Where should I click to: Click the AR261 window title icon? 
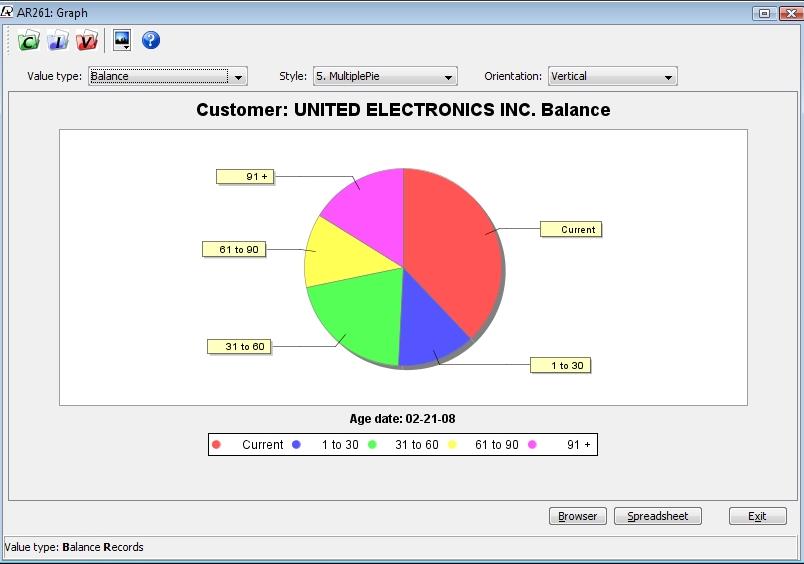7,12
